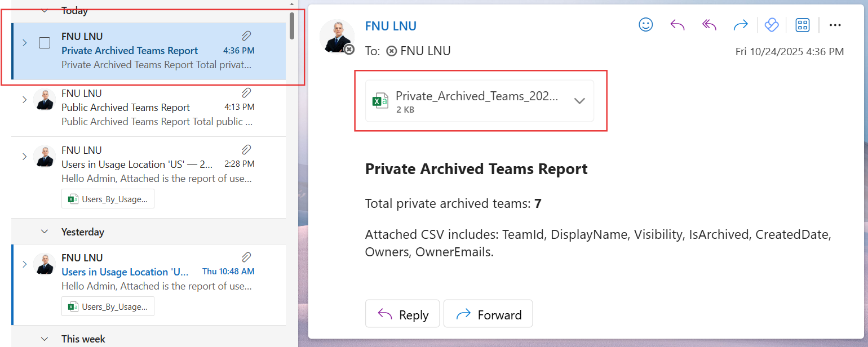Screen dimensions: 868x347
Task: Click the Reply button below the message
Action: point(402,315)
